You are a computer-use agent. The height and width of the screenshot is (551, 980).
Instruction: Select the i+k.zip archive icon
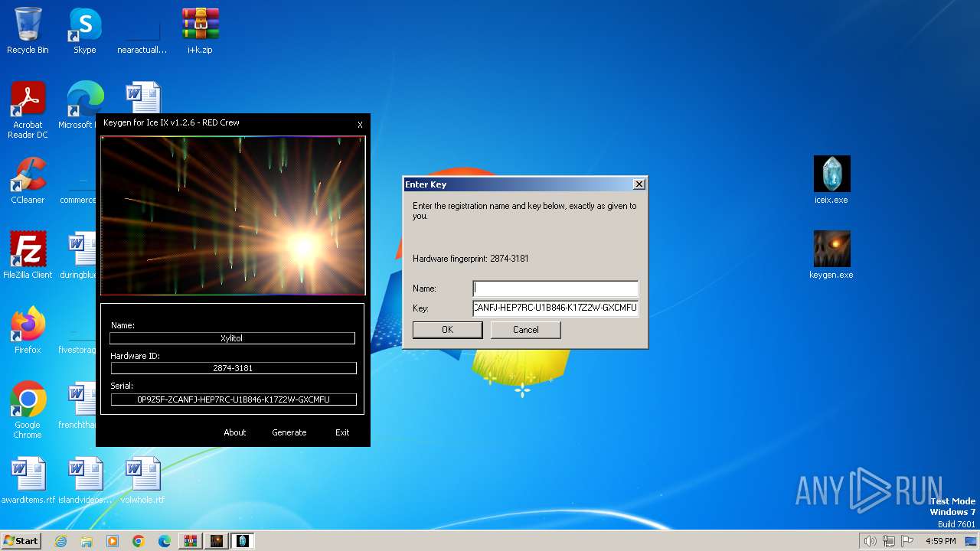coord(200,31)
